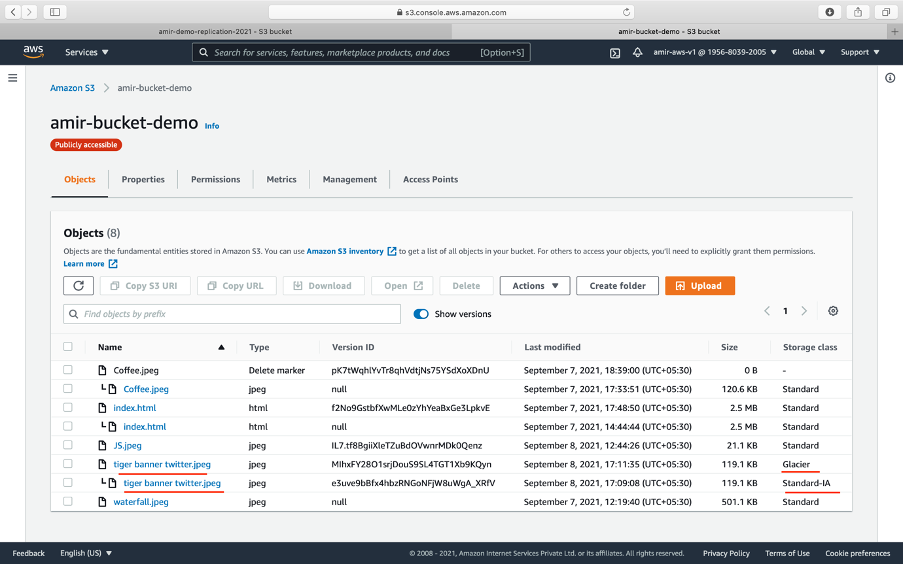Image resolution: width=904 pixels, height=564 pixels.
Task: Open the notifications bell icon
Action: (x=637, y=52)
